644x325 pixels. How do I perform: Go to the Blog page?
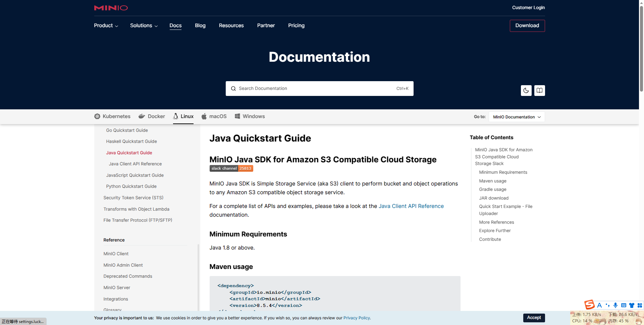(200, 25)
